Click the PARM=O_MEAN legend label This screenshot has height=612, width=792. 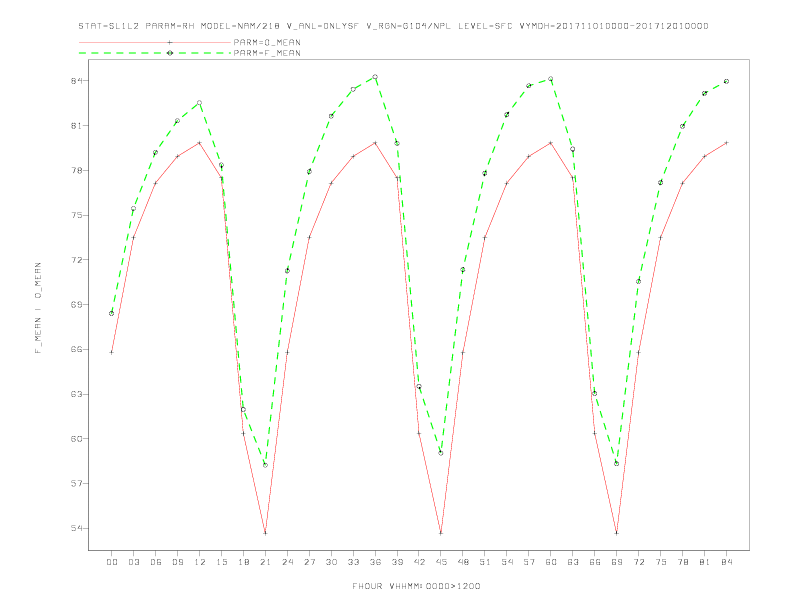tap(267, 42)
